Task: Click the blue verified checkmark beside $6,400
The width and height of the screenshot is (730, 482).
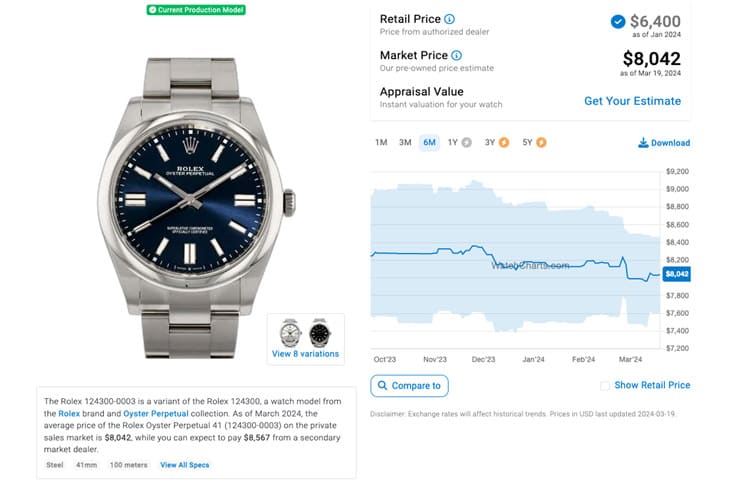Action: click(618, 21)
